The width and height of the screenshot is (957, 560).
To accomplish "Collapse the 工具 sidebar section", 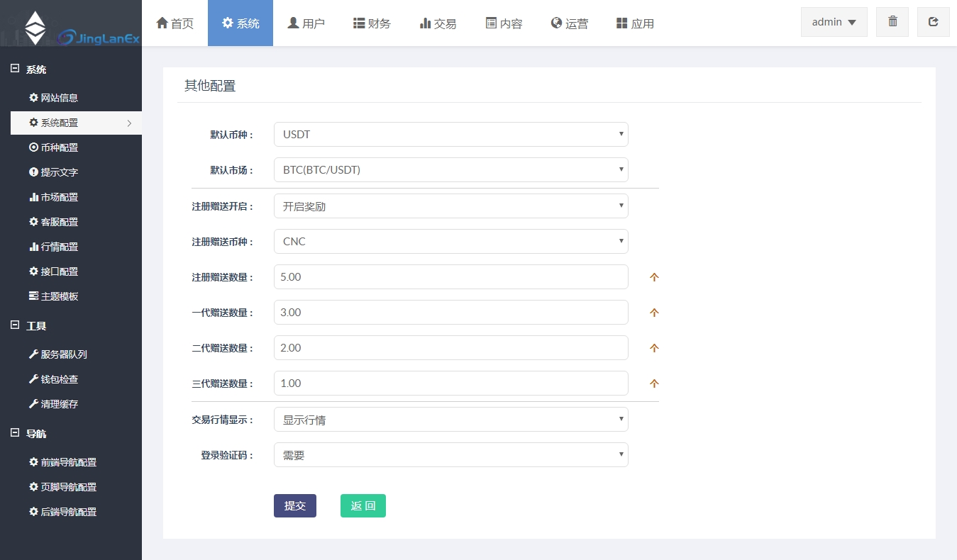I will [x=15, y=325].
